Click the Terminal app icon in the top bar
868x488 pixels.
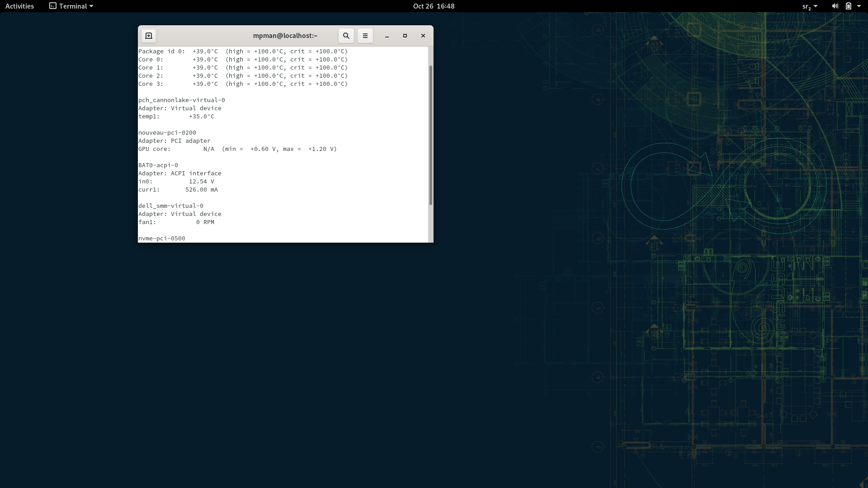[53, 6]
